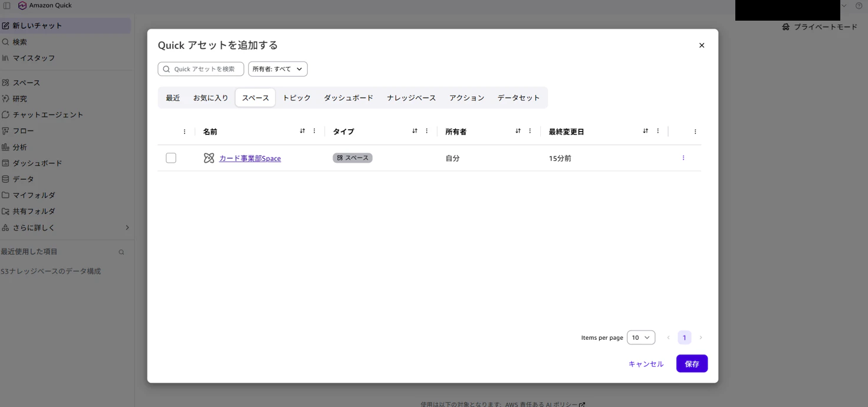Open the account dropdown chevron at top right
Image resolution: width=868 pixels, height=407 pixels.
[x=844, y=6]
